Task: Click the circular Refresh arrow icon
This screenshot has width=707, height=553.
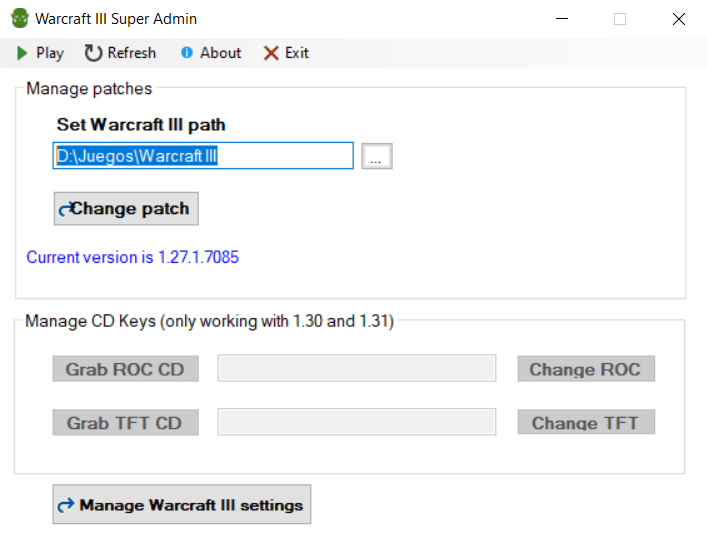Action: (93, 53)
